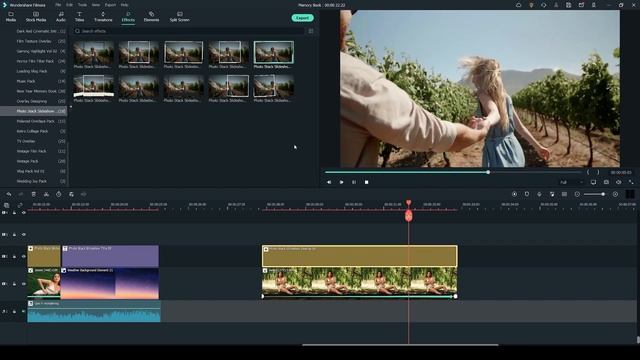Click the render preview icon
Viewport: 640px width, 360px height.
pyautogui.click(x=514, y=194)
